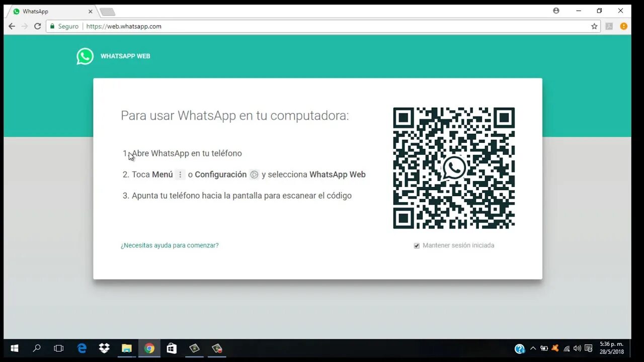
Task: Open the volume speaker tray icon
Action: 577,348
